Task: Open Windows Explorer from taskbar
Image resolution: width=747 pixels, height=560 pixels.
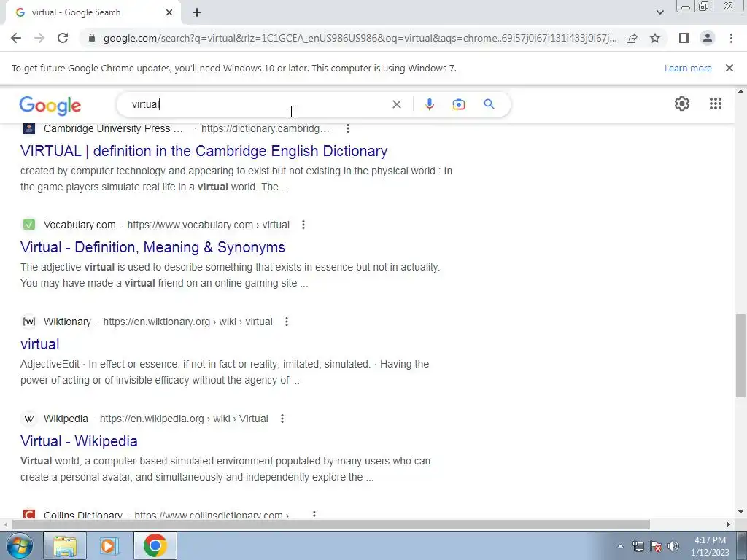Action: click(x=65, y=545)
